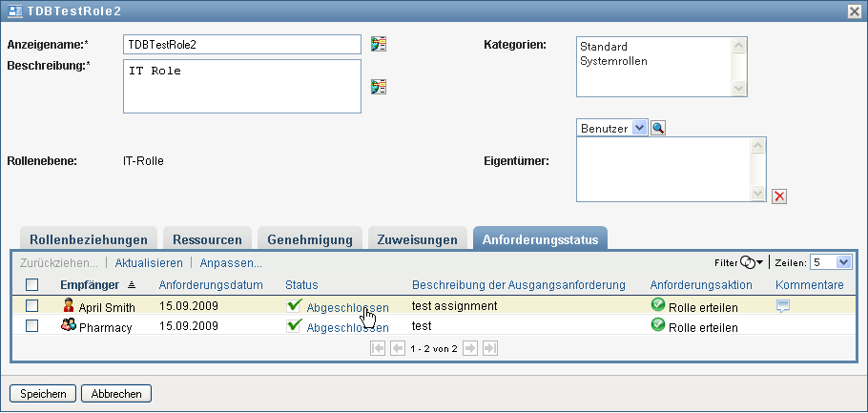The height and width of the screenshot is (413, 868).
Task: Click into the Anzeigename text field
Action: tap(242, 44)
